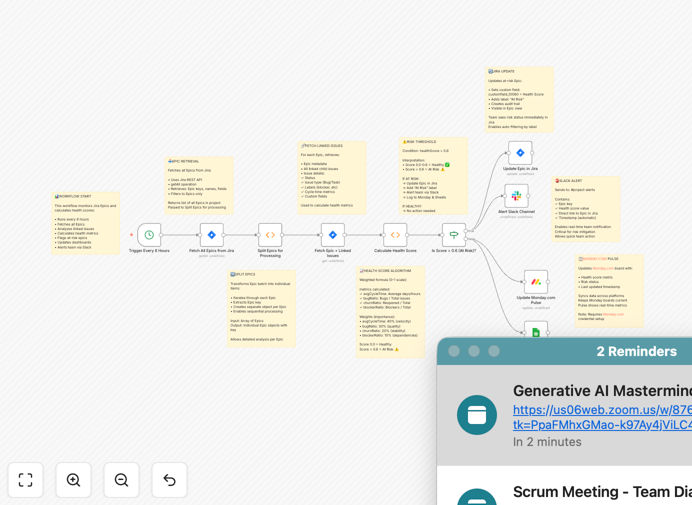Viewport: 692px width, 505px height.
Task: Select the Update Monday.com Pulse node
Action: click(x=536, y=282)
